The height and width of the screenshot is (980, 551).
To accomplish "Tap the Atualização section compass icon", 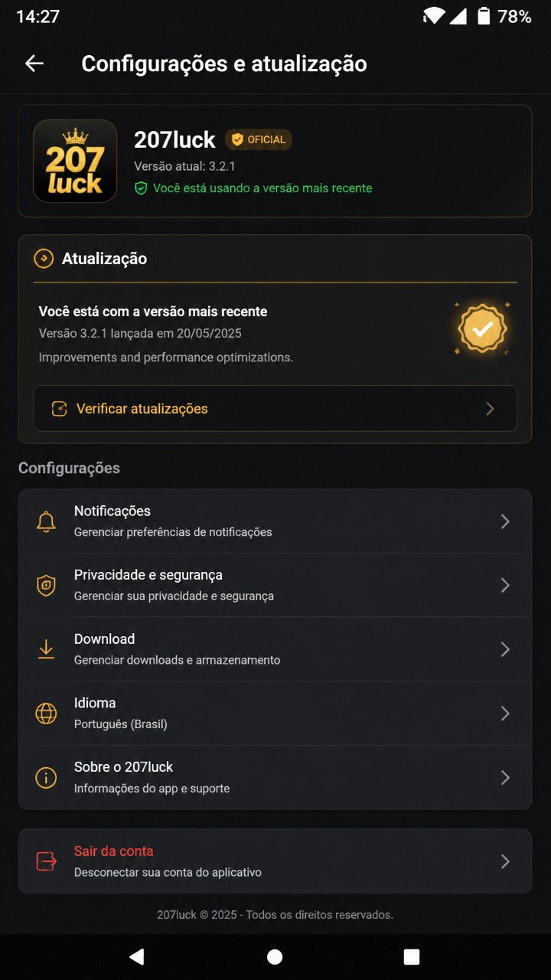I will tap(44, 259).
